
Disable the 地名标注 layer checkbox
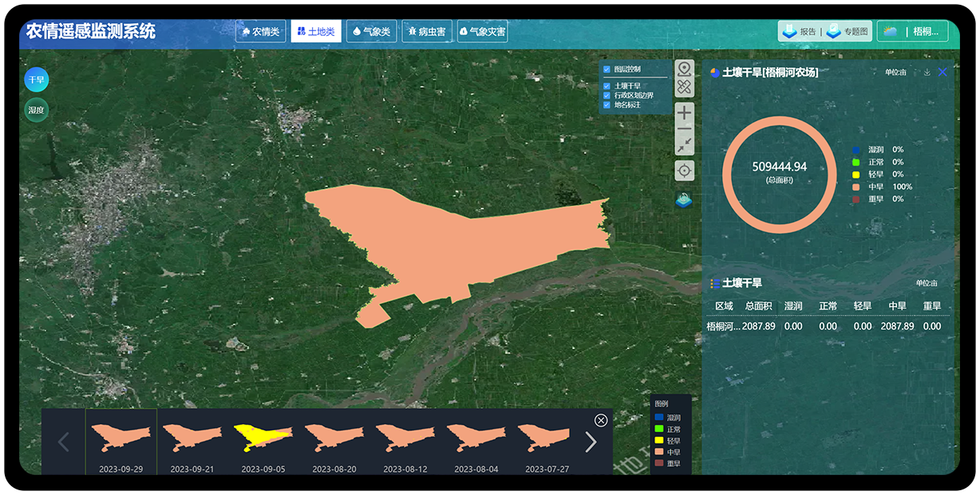607,105
